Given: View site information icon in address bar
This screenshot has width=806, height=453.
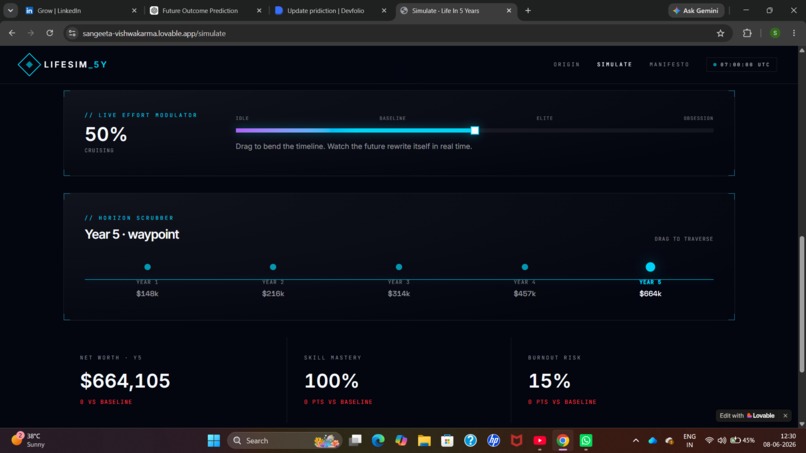Looking at the screenshot, I should click(x=72, y=33).
